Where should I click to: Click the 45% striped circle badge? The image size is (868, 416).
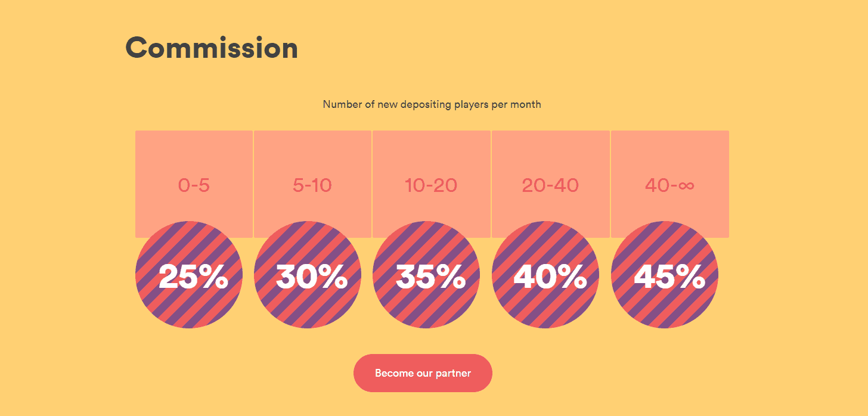coord(665,275)
